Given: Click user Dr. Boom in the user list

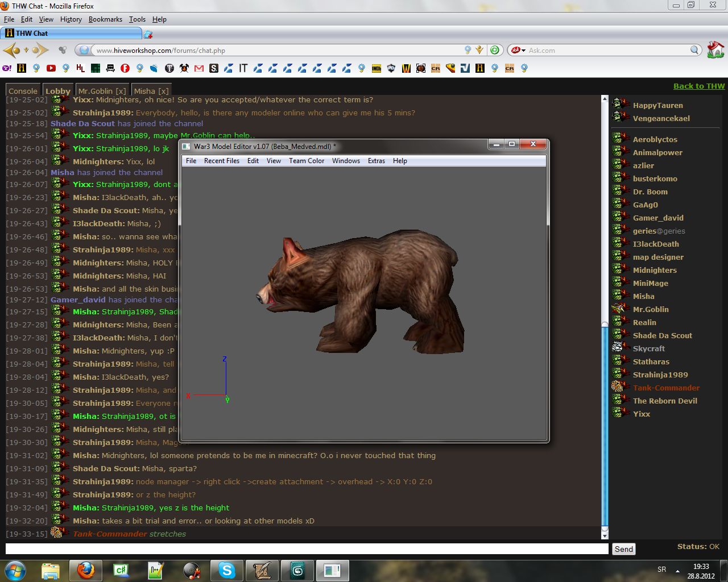Looking at the screenshot, I should click(x=650, y=192).
